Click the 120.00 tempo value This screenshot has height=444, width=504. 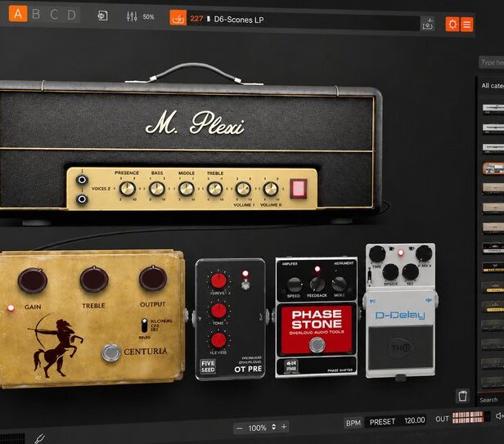pos(415,420)
